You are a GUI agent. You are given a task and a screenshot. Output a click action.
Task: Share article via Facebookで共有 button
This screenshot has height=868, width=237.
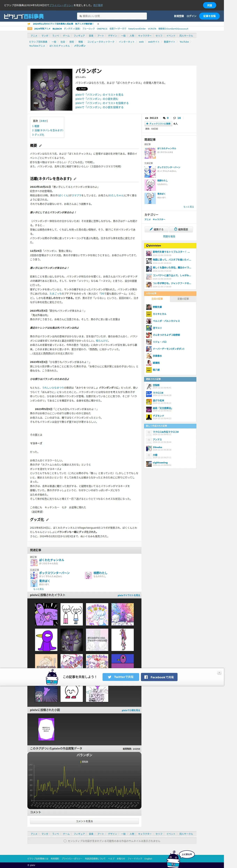[159, 677]
